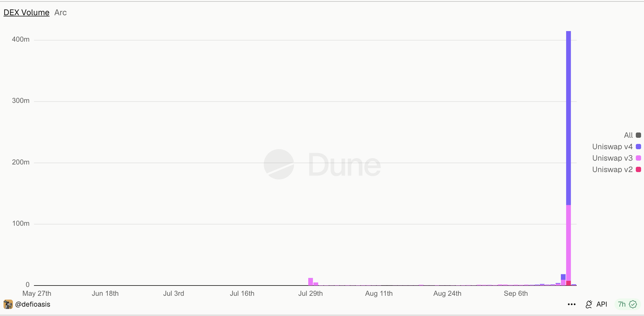Toggle Uniswap v2 series visibility
The width and height of the screenshot is (644, 316).
612,169
